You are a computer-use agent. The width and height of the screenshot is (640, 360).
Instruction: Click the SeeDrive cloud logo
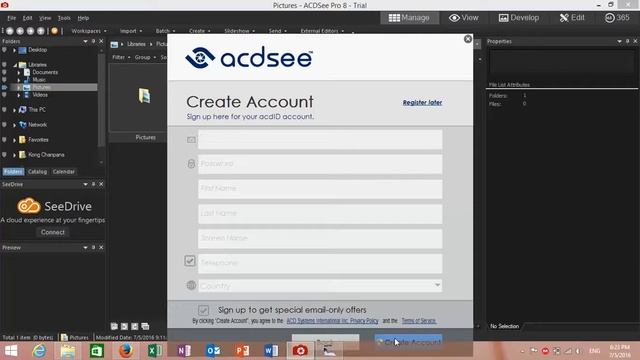pyautogui.click(x=29, y=206)
